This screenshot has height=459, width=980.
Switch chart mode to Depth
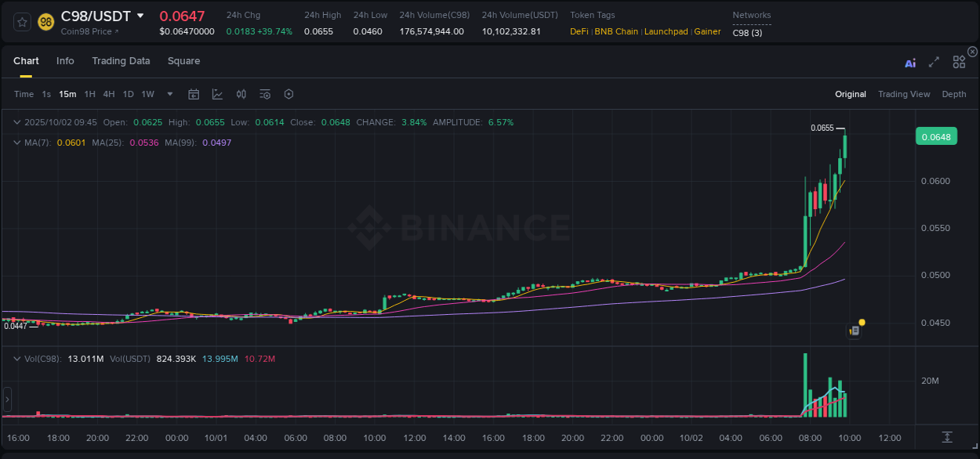pyautogui.click(x=953, y=94)
